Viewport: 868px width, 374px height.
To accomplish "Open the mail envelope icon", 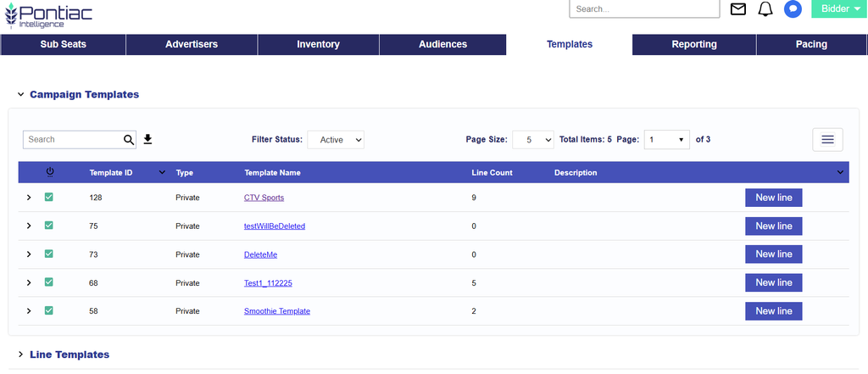I will point(738,8).
